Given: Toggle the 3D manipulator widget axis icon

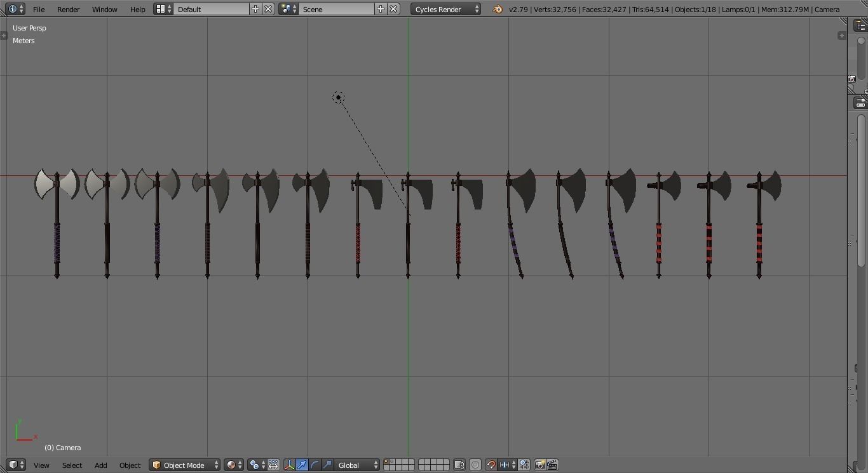Looking at the screenshot, I should coord(290,465).
